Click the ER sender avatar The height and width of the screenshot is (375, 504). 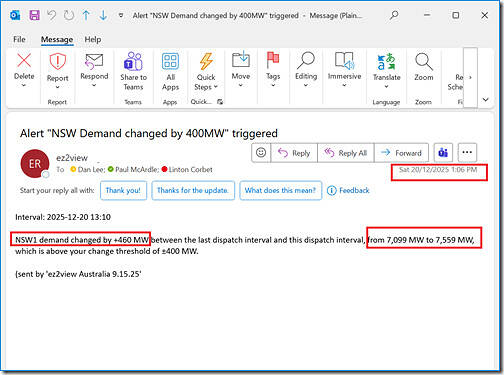35,164
